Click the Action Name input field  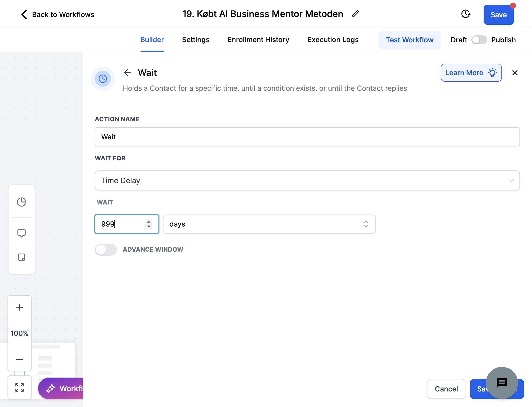(307, 137)
